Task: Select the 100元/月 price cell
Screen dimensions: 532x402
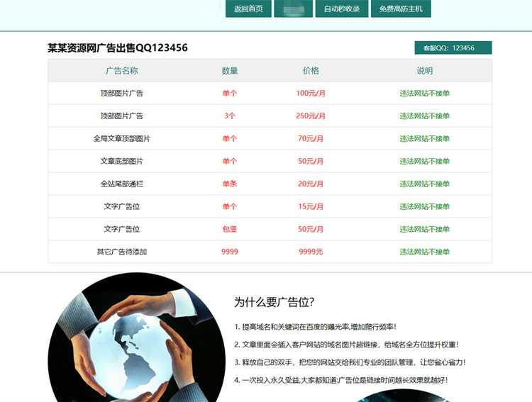Action: (311, 94)
